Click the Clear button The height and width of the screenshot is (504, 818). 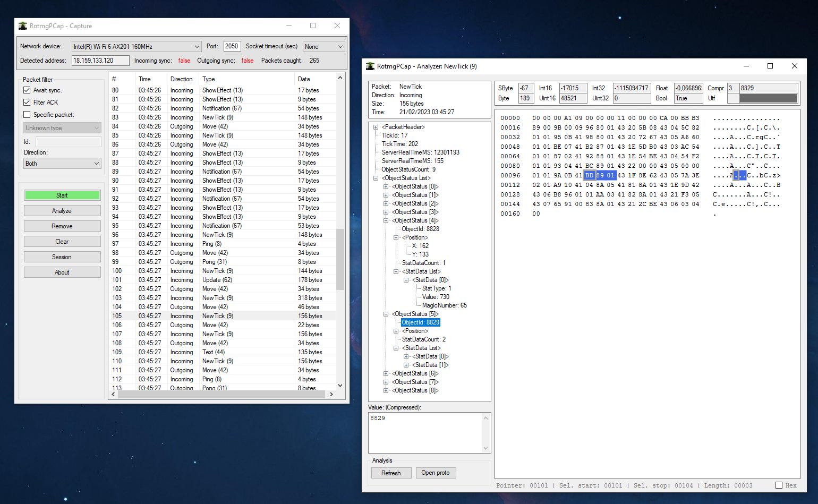click(x=62, y=242)
